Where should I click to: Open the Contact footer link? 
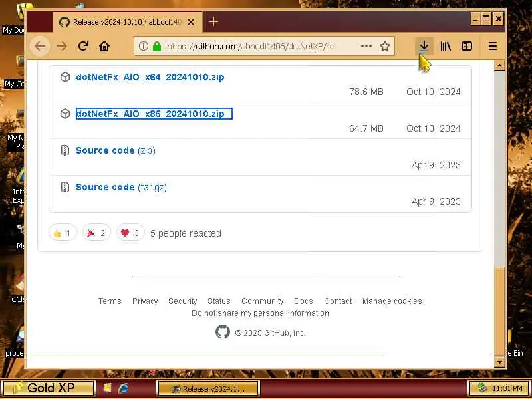338,301
